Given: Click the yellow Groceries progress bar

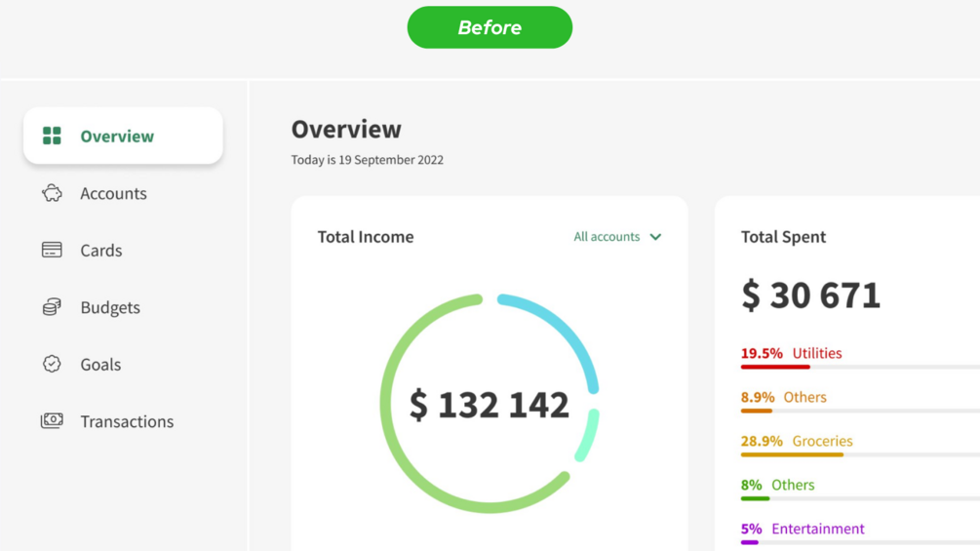Looking at the screenshot, I should click(792, 454).
